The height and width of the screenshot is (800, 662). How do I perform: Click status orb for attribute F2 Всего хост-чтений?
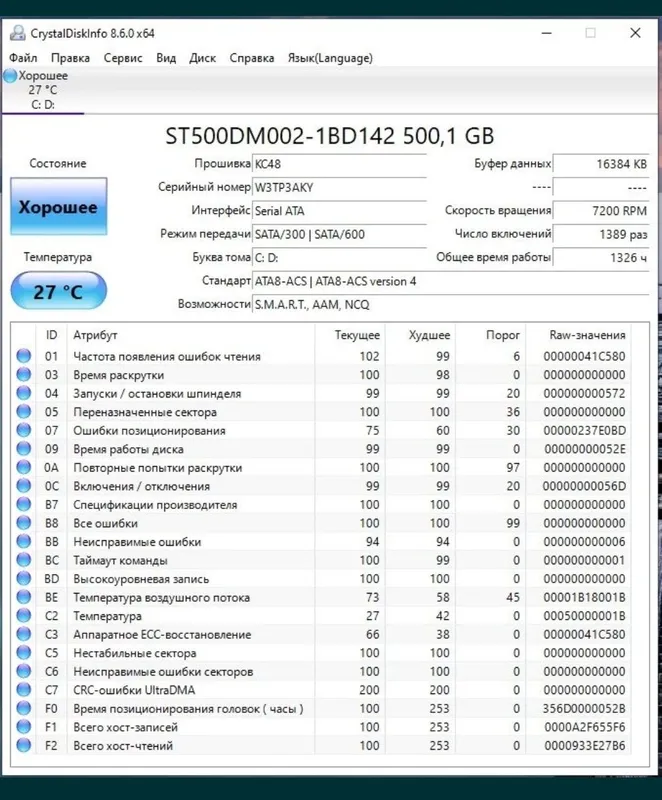tap(23, 745)
